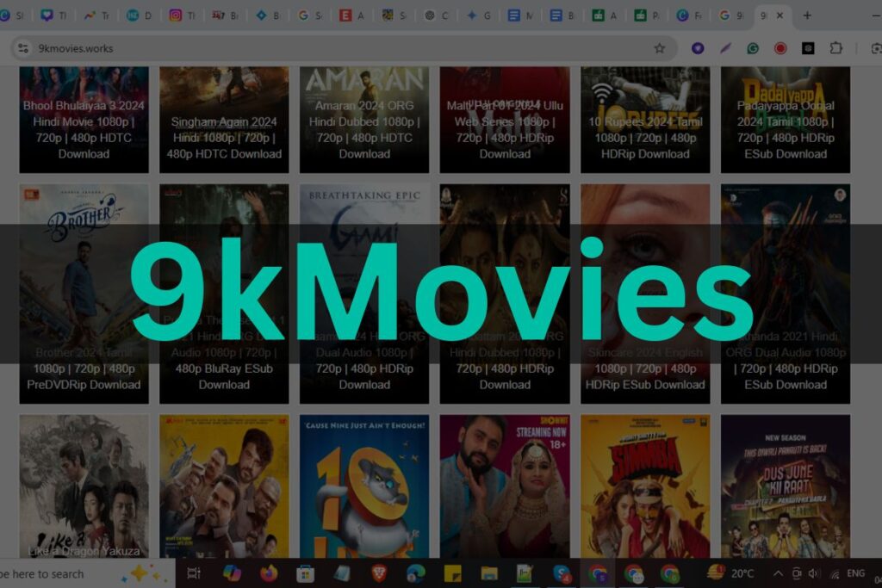This screenshot has height=588, width=882.
Task: Open Gaami Dual Audio HDRip card
Action: (364, 294)
